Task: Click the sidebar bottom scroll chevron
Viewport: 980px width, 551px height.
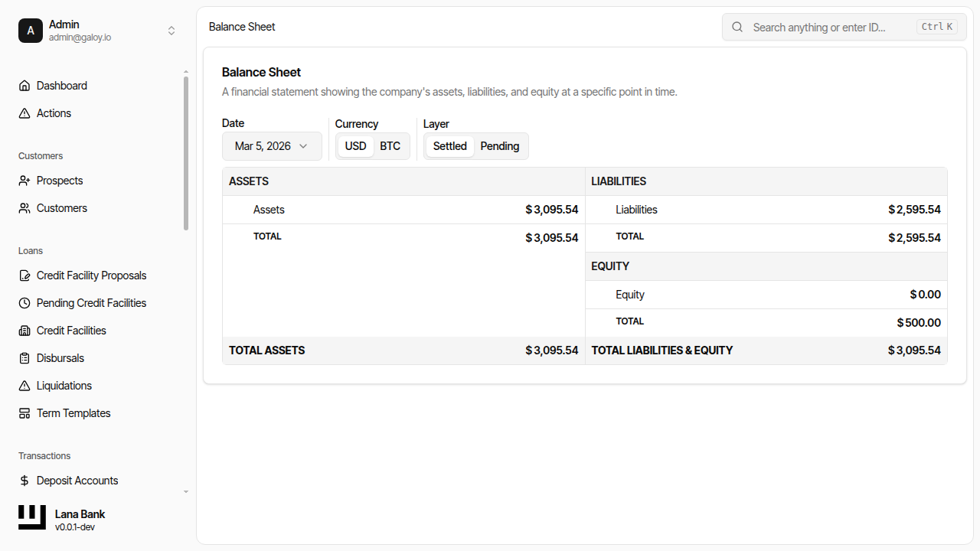Action: click(185, 491)
